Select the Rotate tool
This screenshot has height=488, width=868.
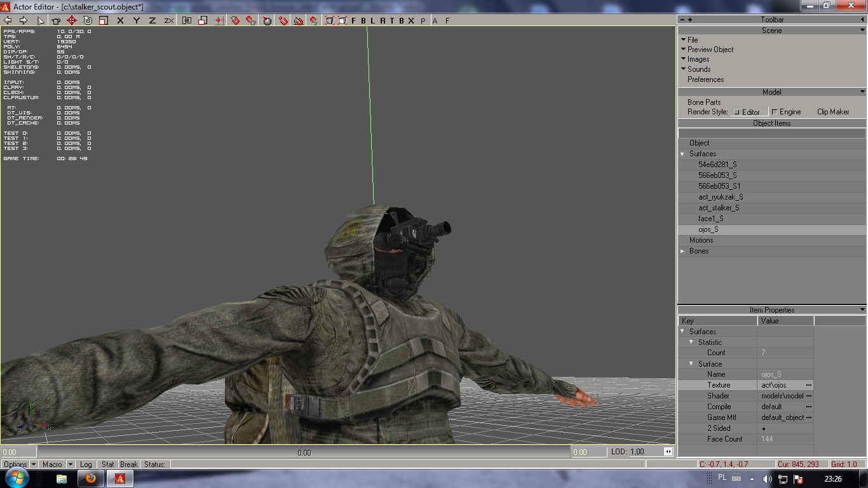[88, 20]
